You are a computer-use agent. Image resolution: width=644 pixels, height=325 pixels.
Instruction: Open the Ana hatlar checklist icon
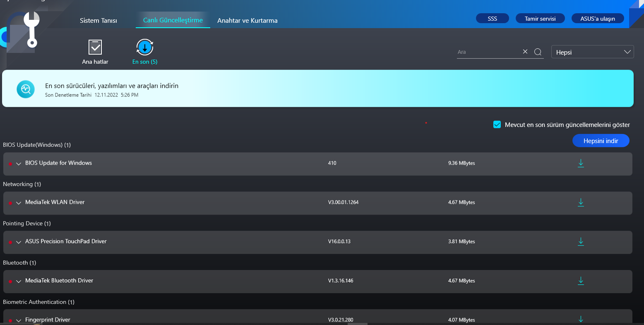click(95, 47)
